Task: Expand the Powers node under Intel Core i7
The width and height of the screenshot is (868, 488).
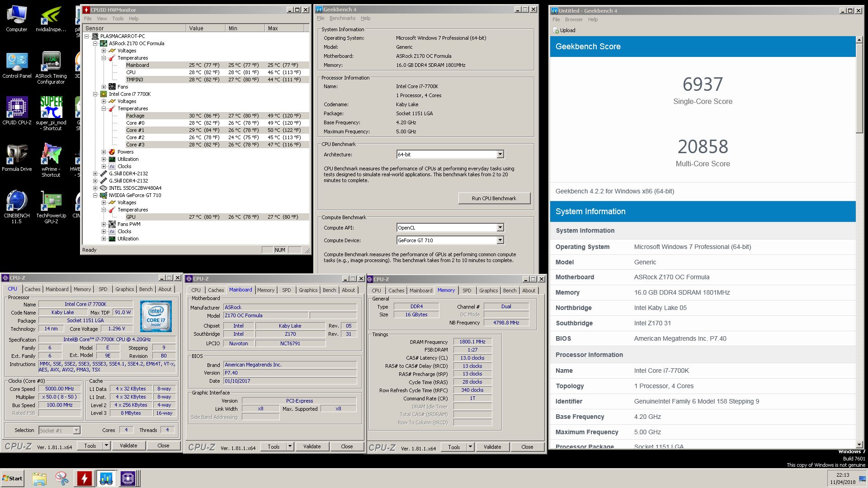Action: 104,152
